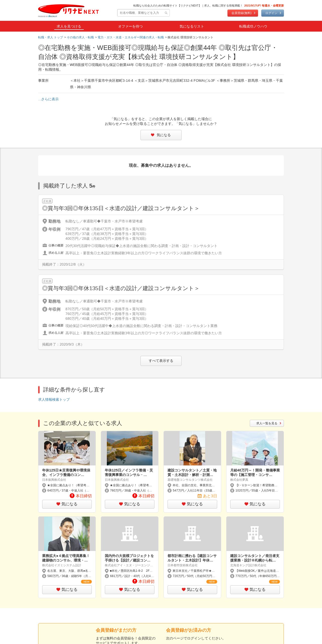The width and height of the screenshot is (322, 644).
Task: Click the 正社員 tag on the 2020/12/8 listing
Action: click(47, 201)
